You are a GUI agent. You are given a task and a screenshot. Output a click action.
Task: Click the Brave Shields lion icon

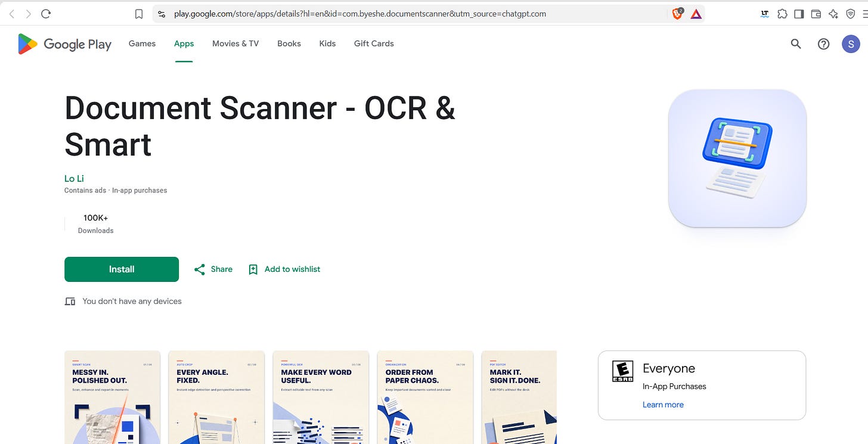coord(678,14)
